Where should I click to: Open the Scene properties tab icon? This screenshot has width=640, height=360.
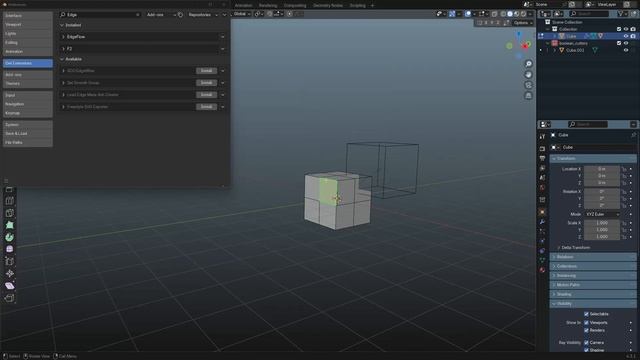point(542,178)
